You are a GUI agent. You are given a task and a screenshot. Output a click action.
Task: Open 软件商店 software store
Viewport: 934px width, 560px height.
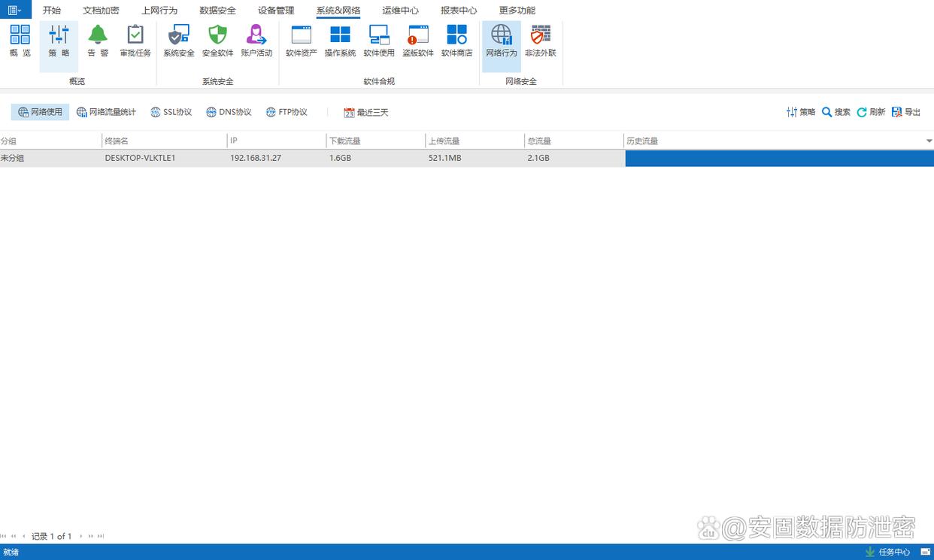456,41
